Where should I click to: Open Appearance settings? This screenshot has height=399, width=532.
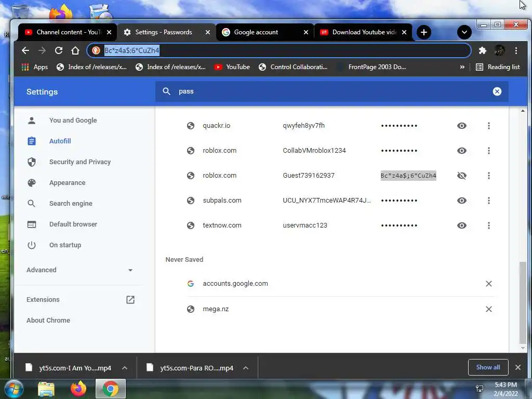[67, 182]
